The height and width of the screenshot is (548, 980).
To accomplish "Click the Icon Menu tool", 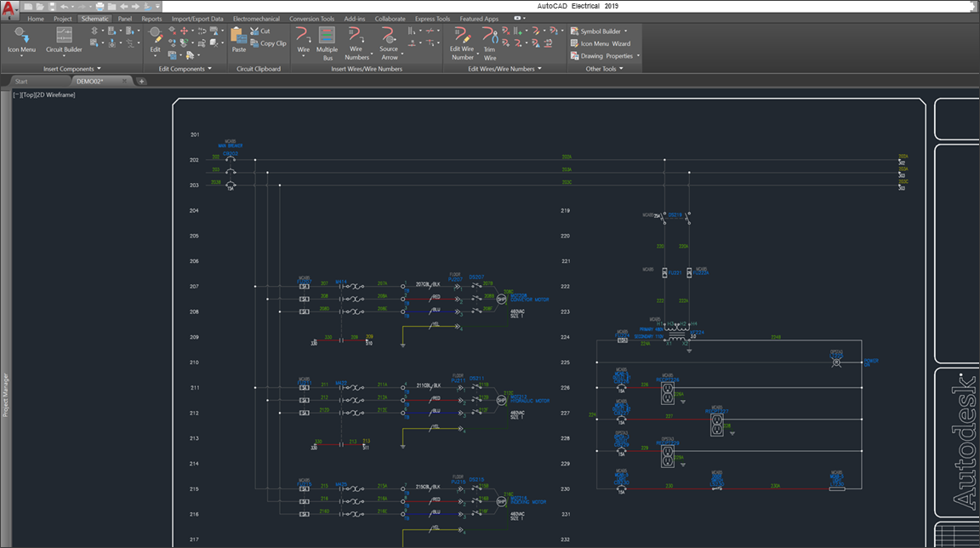I will [21, 37].
